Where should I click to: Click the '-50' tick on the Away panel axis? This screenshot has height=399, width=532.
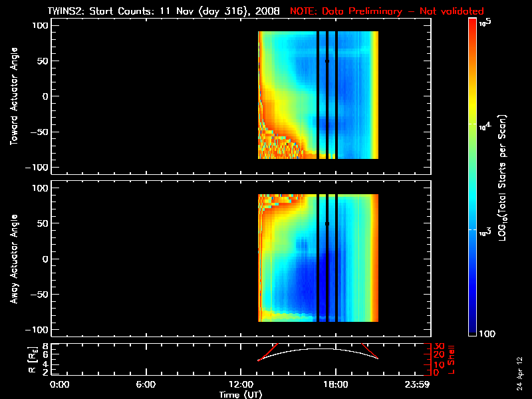pos(39,294)
